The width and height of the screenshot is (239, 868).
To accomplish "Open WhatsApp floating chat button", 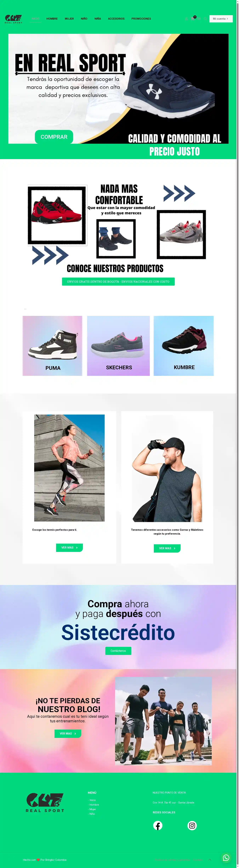I will pyautogui.click(x=226, y=858).
